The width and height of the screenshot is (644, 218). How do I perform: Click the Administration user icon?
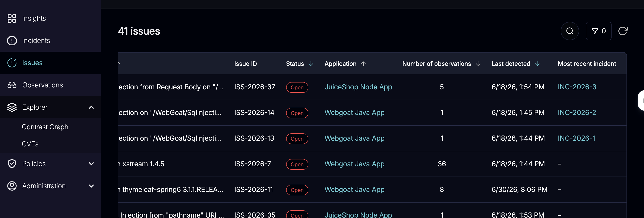[x=12, y=186]
